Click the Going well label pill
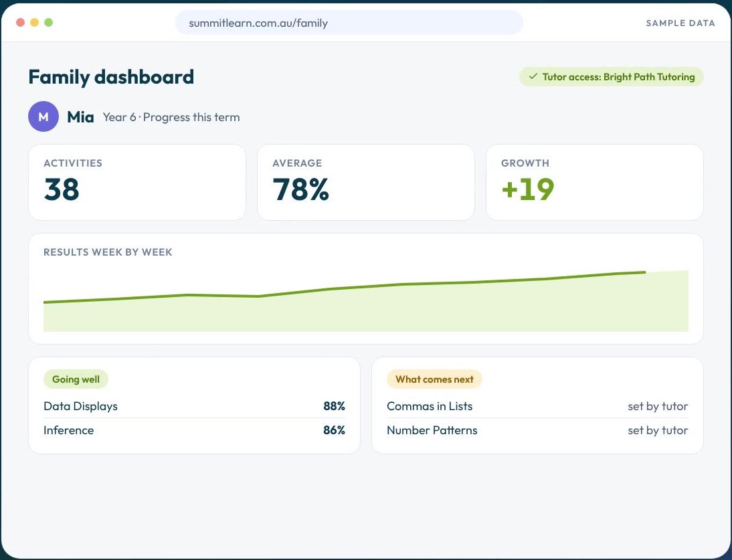 point(76,379)
